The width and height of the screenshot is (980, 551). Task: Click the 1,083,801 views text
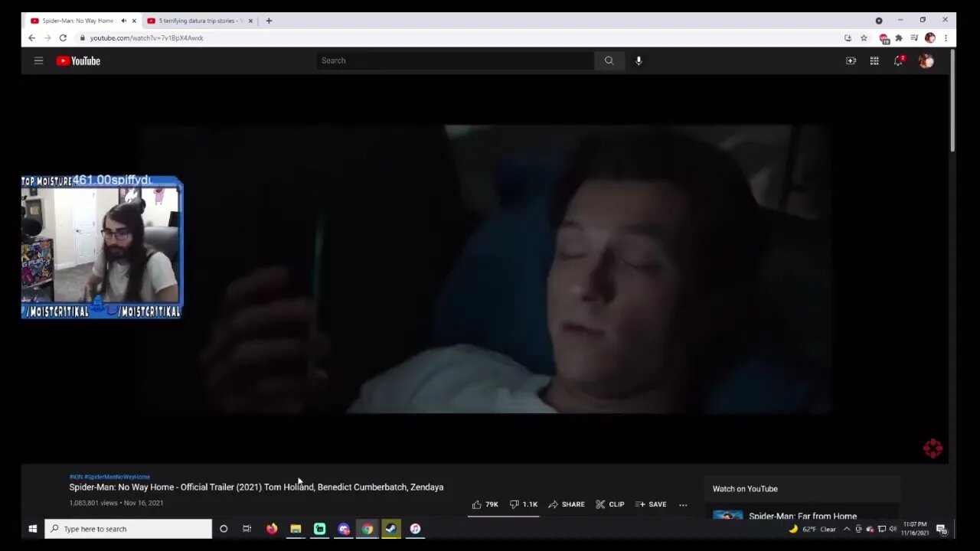(93, 503)
